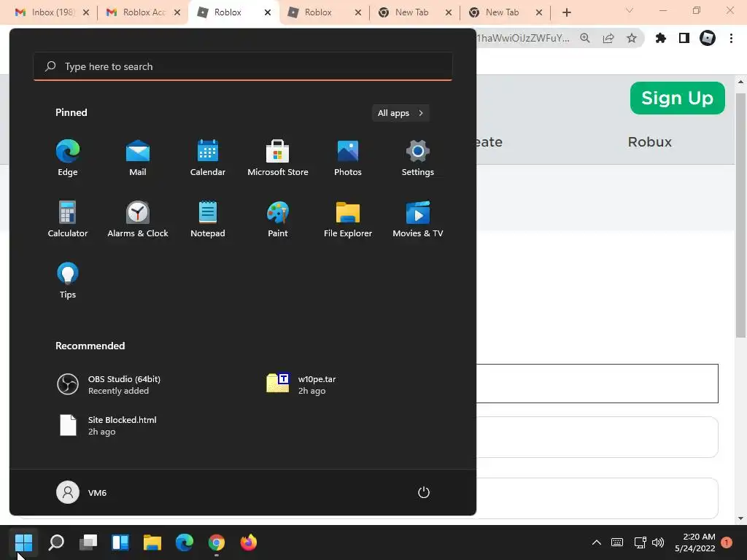Open Widgets from the taskbar
The image size is (747, 560).
tap(120, 542)
